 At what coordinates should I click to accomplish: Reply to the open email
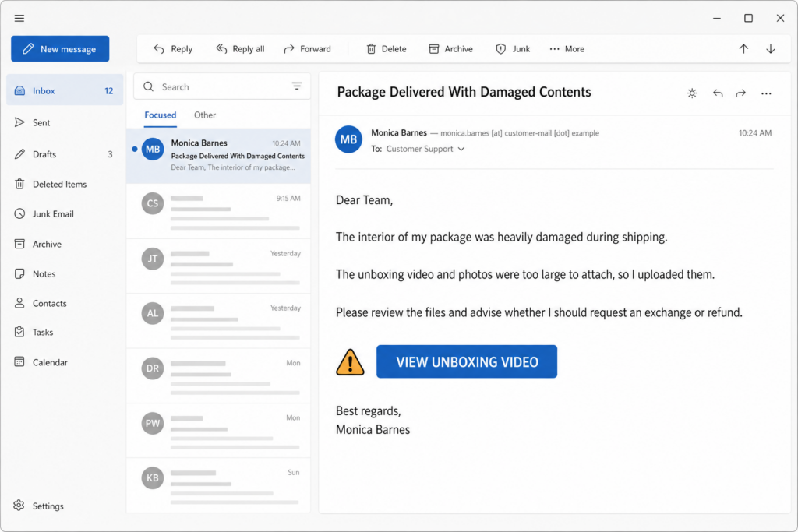(x=173, y=49)
